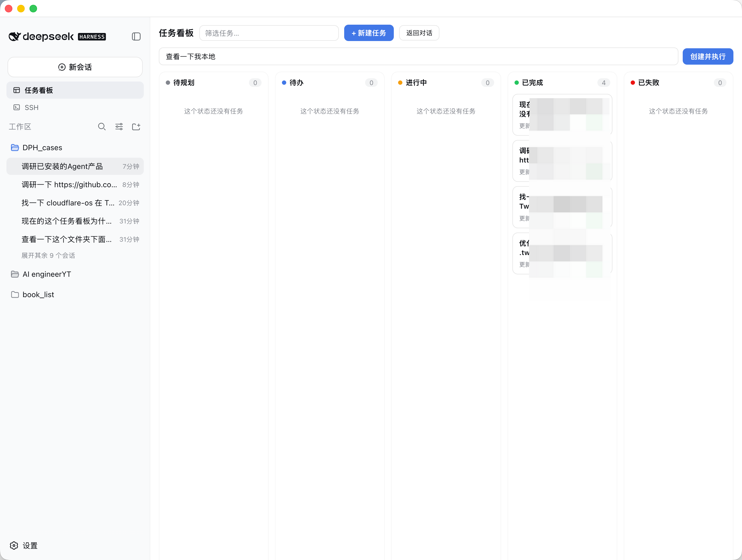742x560 pixels.
Task: Collapse the DPH_cases workspace folder
Action: click(x=75, y=148)
